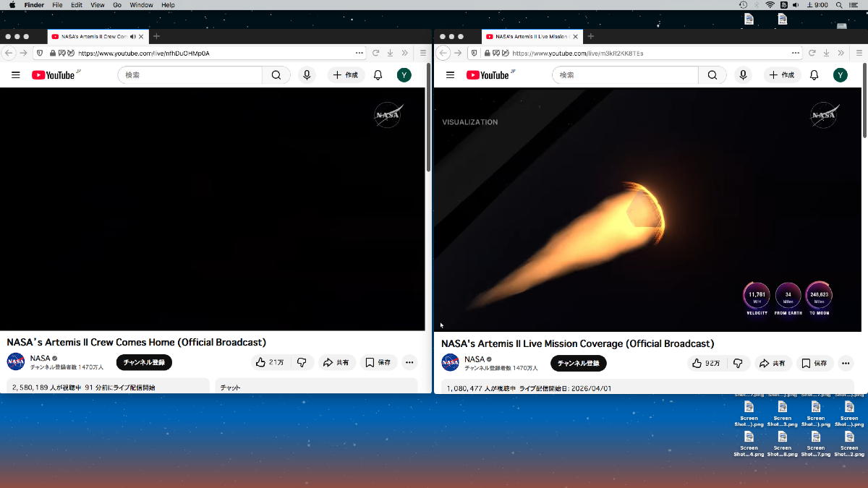Click チャット chat panel header in left window

coord(316,386)
